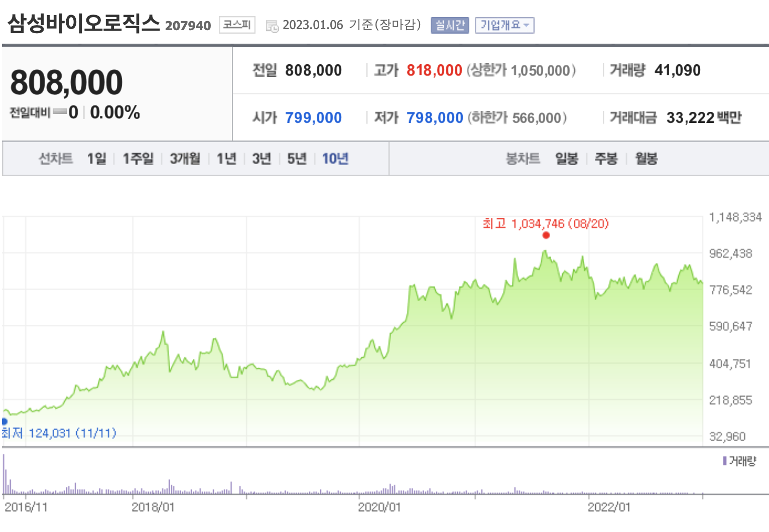
Task: Click the current price 808,000
Action: point(66,82)
